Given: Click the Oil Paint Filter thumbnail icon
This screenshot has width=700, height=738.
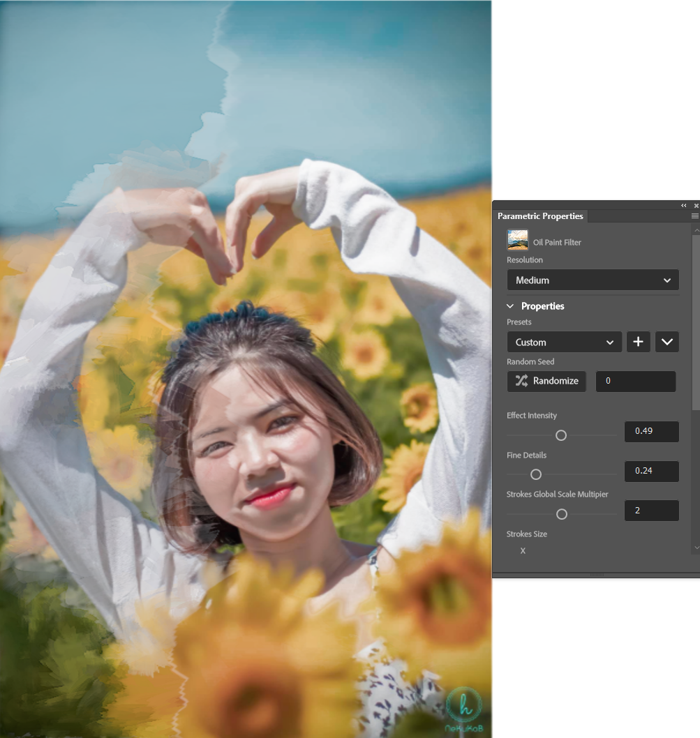Looking at the screenshot, I should coord(517,239).
